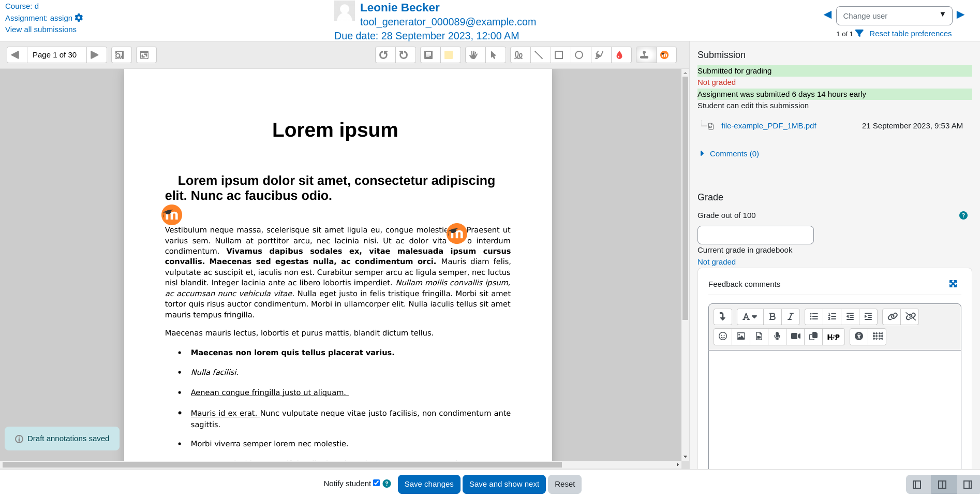Open help for Notify student
Viewport: 980px width, 496px height.
tap(387, 484)
